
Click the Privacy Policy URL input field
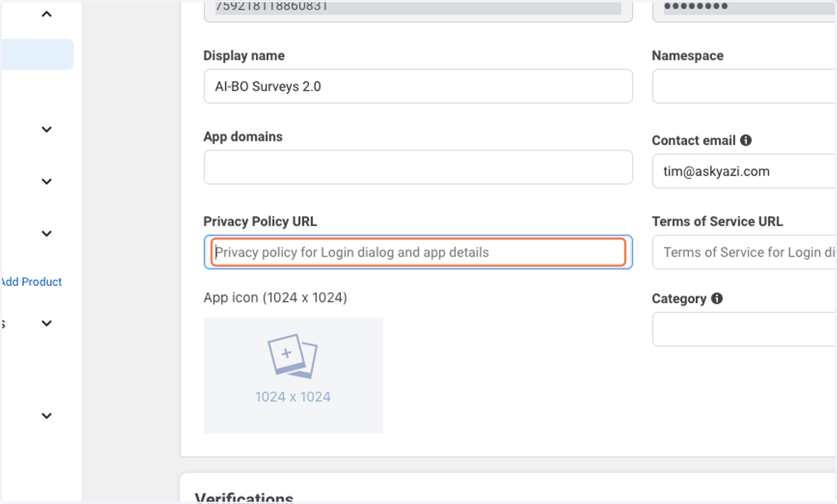418,252
